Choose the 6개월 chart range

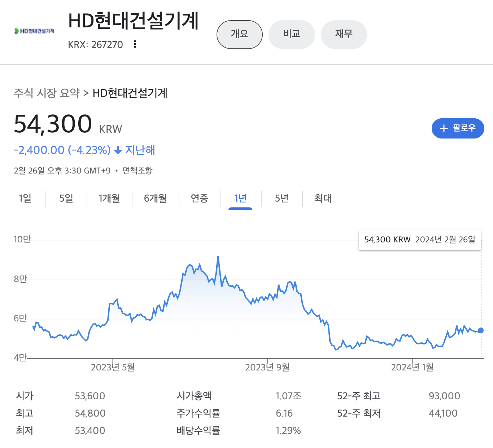point(156,198)
